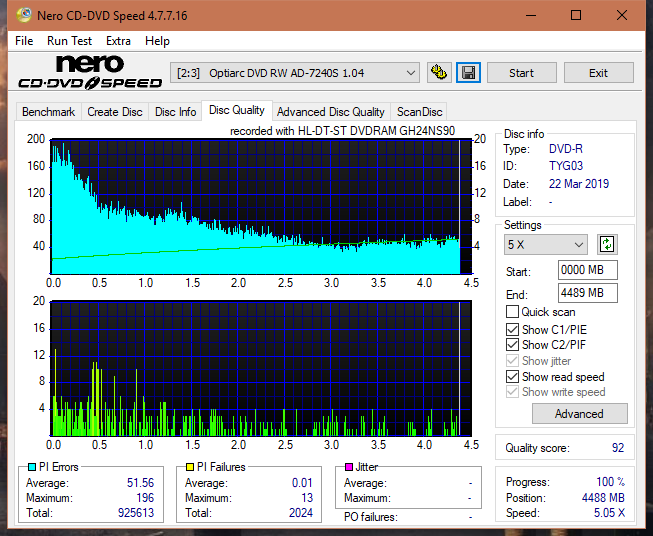653x536 pixels.
Task: Click the PI Errors graph area
Action: tap(261, 207)
